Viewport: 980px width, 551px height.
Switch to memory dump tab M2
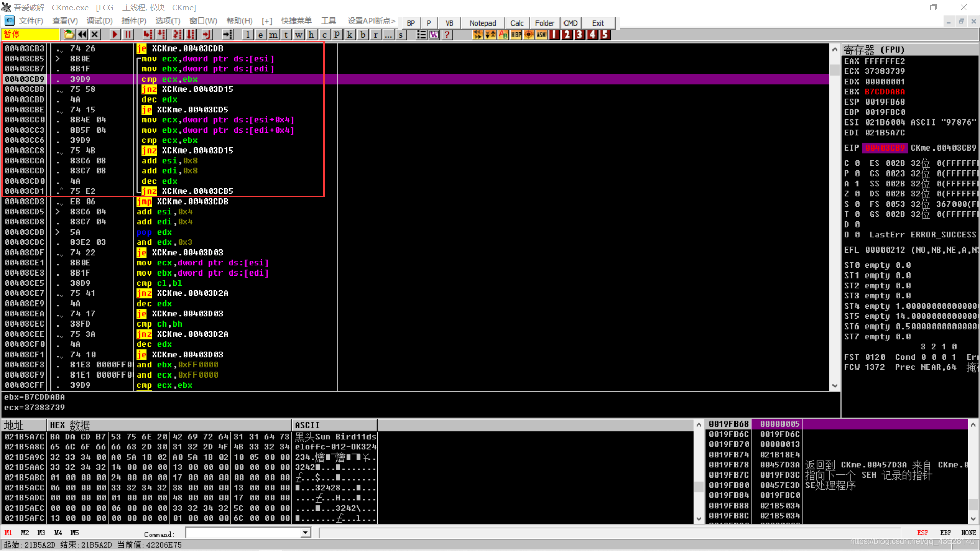point(24,533)
